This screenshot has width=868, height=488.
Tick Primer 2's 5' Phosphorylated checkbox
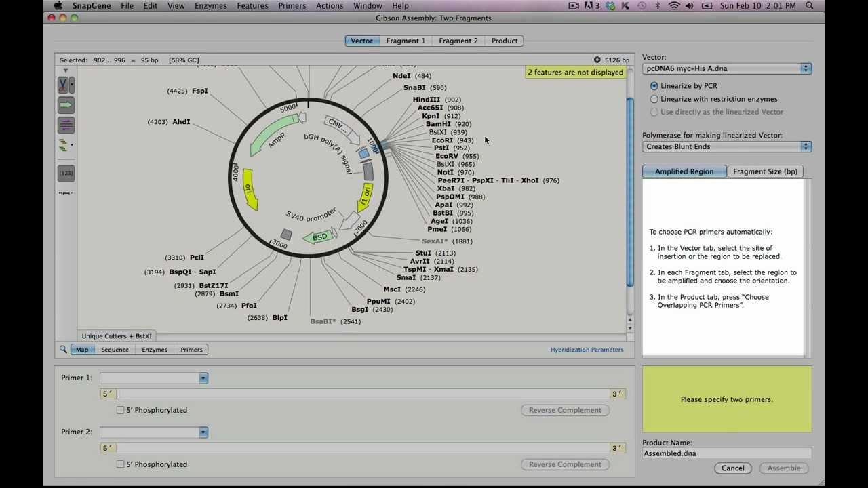(120, 464)
